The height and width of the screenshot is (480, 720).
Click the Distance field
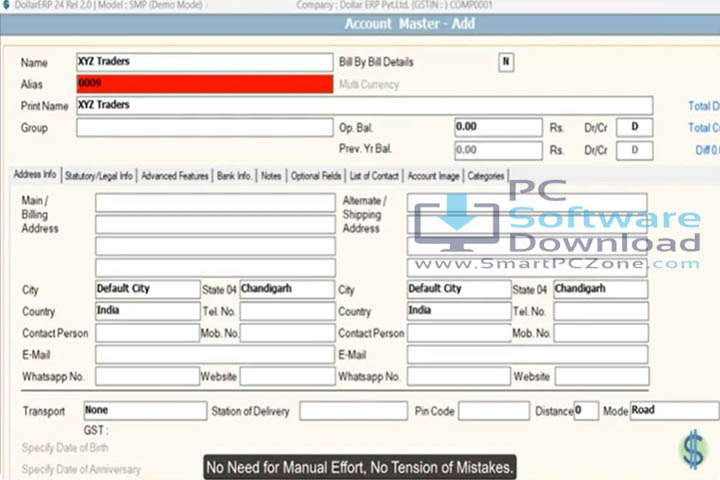(586, 411)
